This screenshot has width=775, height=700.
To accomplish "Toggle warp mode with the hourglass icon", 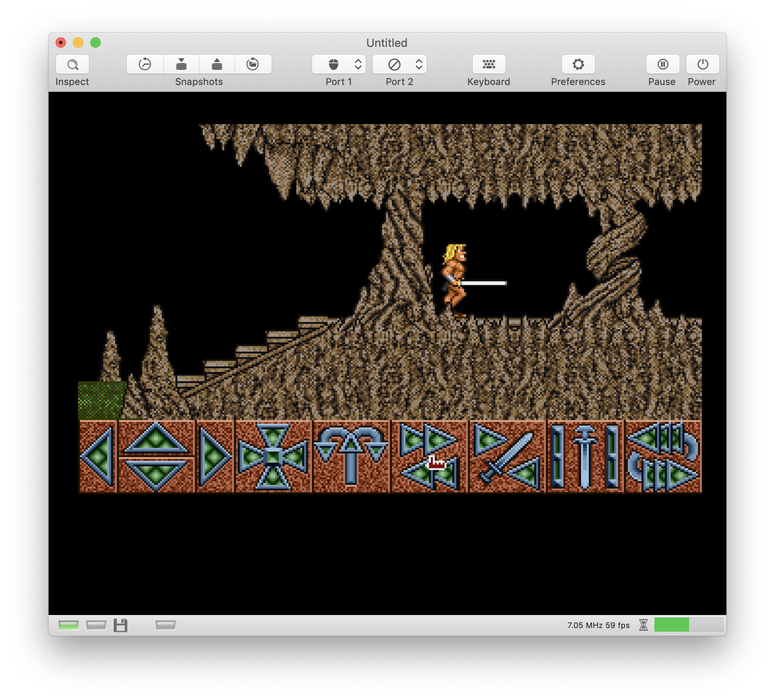I will [x=644, y=625].
